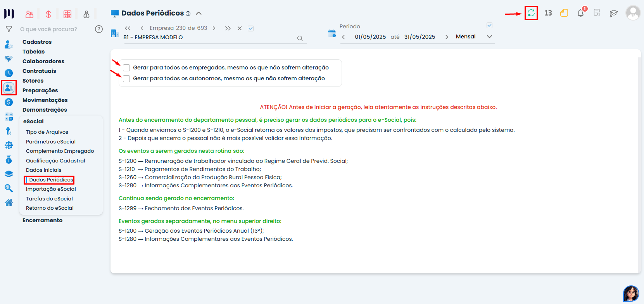This screenshot has height=304, width=644.
Task: Open the Mensal period type dropdown
Action: tap(474, 36)
